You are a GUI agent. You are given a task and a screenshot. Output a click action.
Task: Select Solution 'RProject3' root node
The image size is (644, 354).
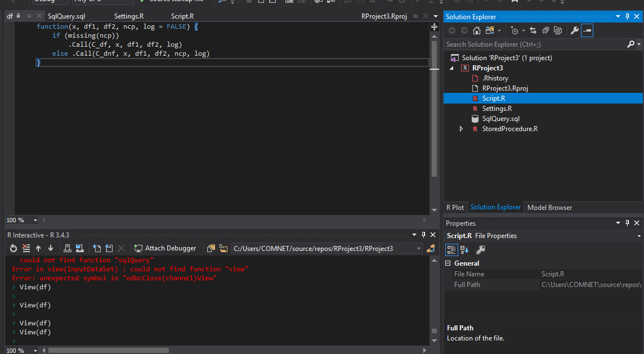(x=507, y=58)
